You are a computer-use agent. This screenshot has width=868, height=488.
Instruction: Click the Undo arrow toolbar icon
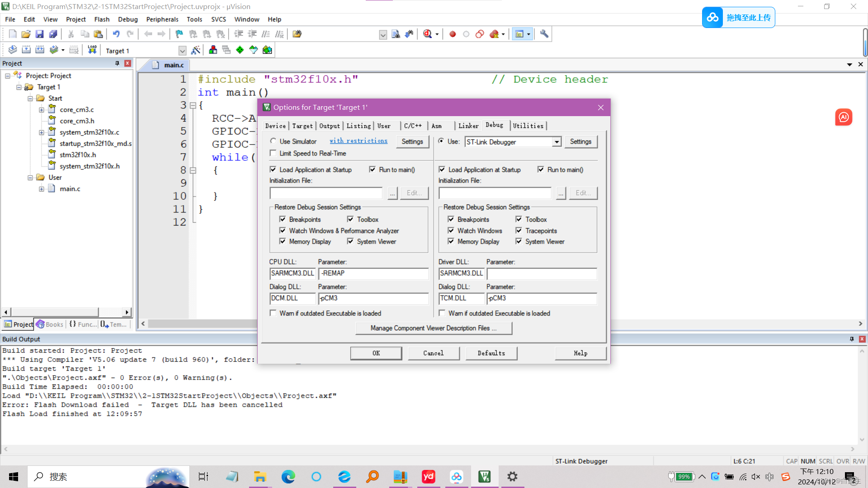[x=116, y=34]
